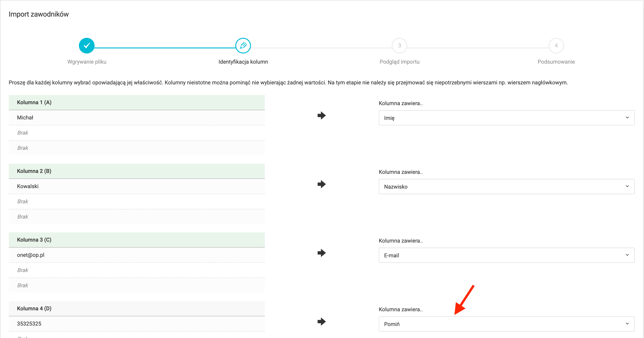Click the Kolumna 1 (A) header
644x338 pixels.
34,102
